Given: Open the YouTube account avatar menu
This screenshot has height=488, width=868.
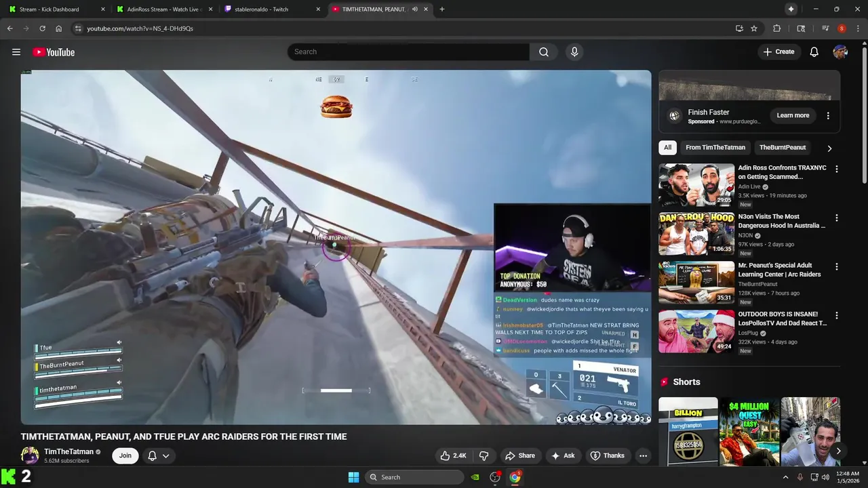Looking at the screenshot, I should [840, 52].
